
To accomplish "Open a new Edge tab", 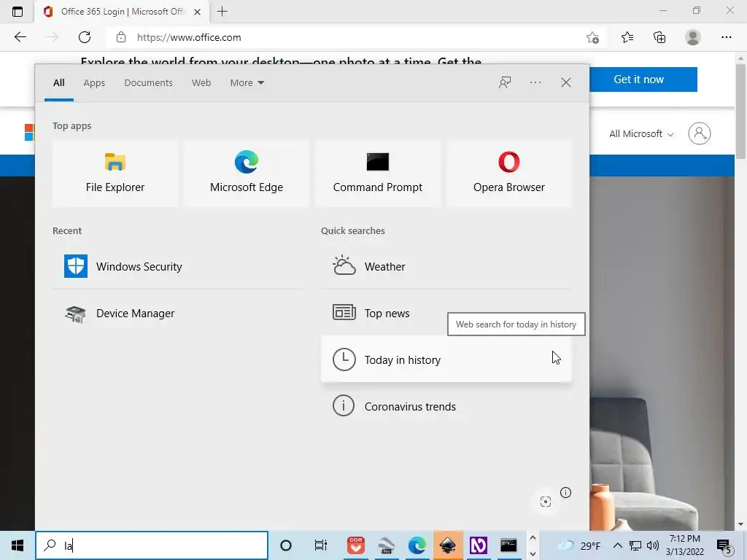I will 222,12.
